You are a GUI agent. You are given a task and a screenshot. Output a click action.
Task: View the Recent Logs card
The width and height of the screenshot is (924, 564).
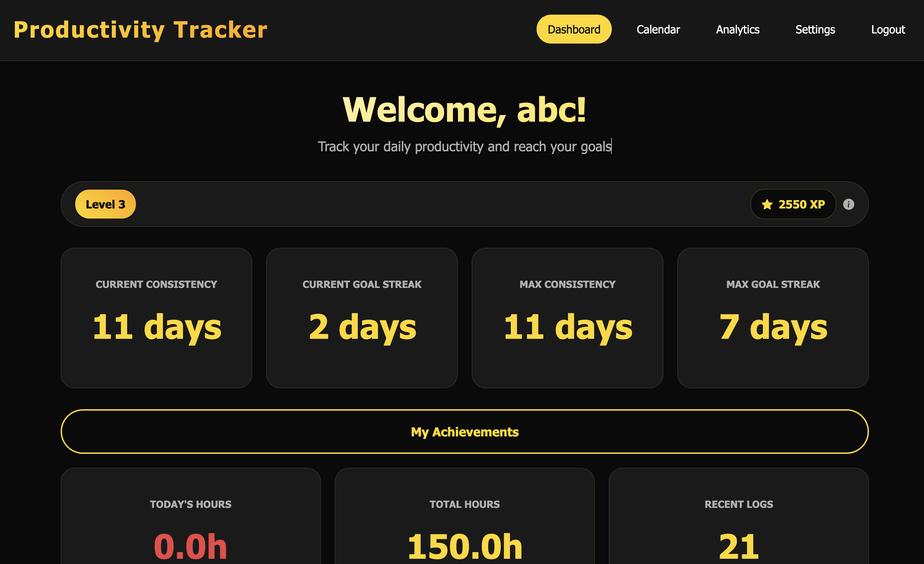[738, 525]
